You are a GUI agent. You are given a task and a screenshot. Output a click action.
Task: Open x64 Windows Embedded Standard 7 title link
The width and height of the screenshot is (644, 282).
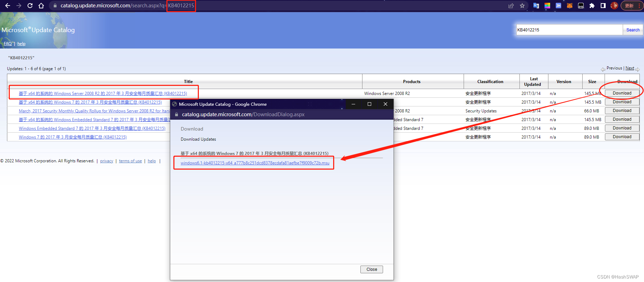[x=94, y=120]
